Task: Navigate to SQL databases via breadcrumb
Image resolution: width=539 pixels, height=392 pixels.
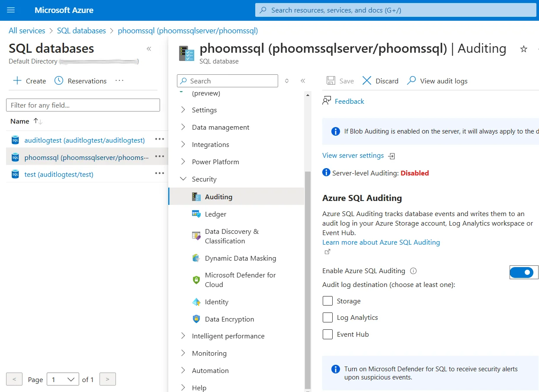Action: point(81,30)
